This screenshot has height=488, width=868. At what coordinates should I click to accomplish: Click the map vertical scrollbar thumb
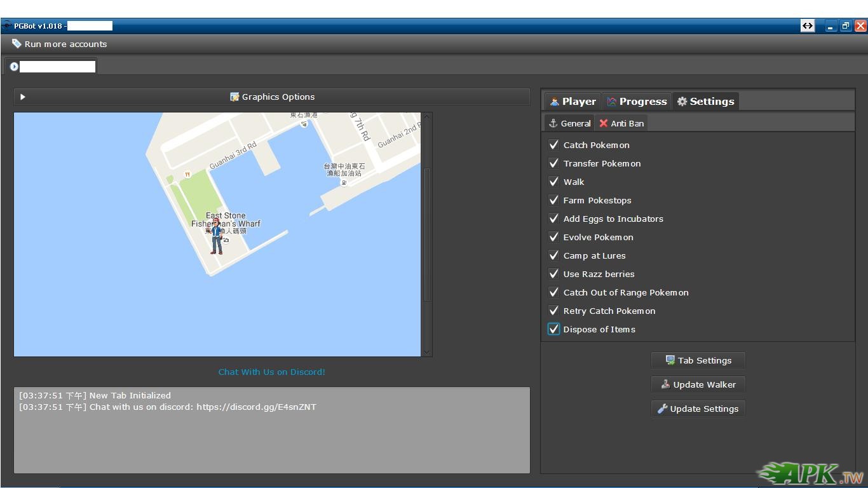(x=427, y=235)
